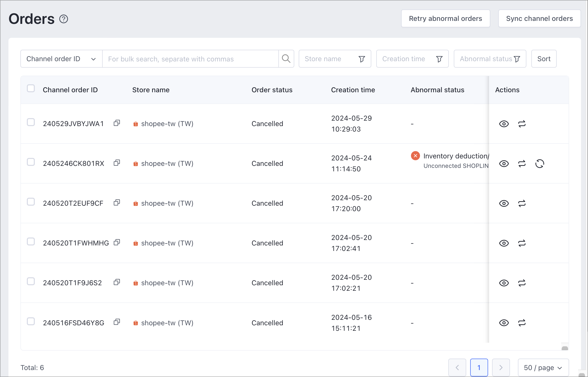View details of order 240520T1FWHMHG
This screenshot has height=377, width=588.
pyautogui.click(x=504, y=243)
